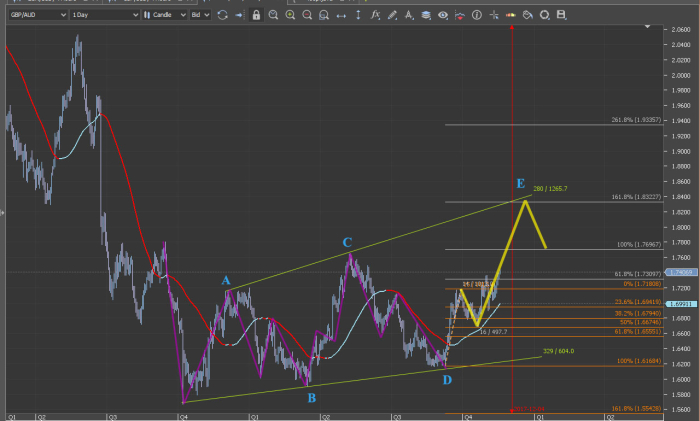Viewport: 700px width, 421px height.
Task: Select the blue wave label E
Action: tap(521, 183)
